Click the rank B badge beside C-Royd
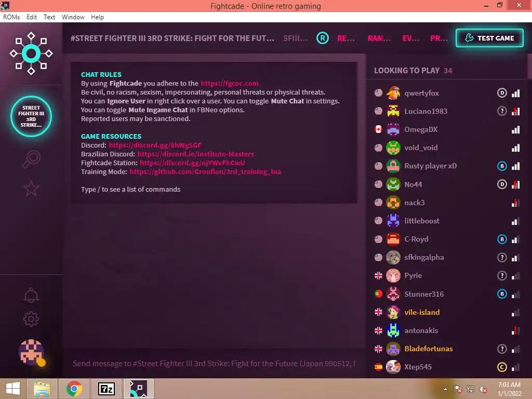This screenshot has height=399, width=532. click(x=502, y=239)
